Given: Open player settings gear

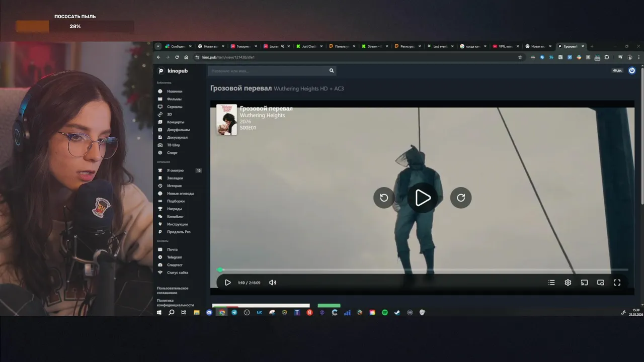Looking at the screenshot, I should (568, 283).
